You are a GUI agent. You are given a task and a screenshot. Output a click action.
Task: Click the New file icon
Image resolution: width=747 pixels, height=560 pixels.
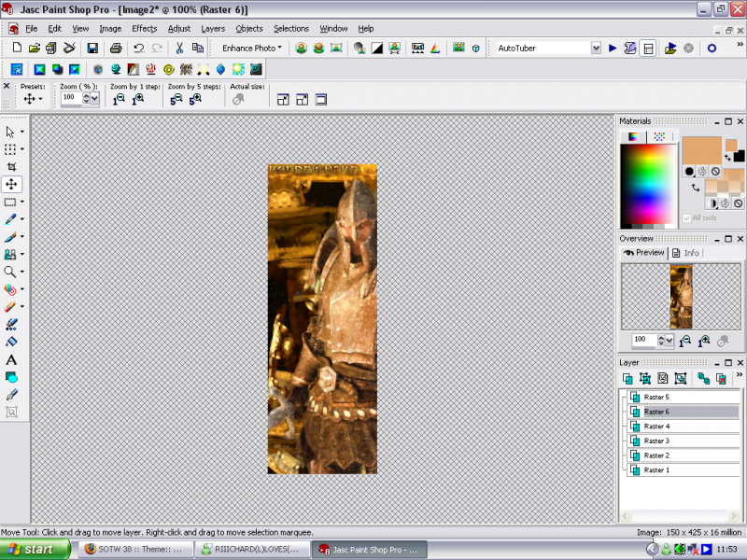[17, 48]
